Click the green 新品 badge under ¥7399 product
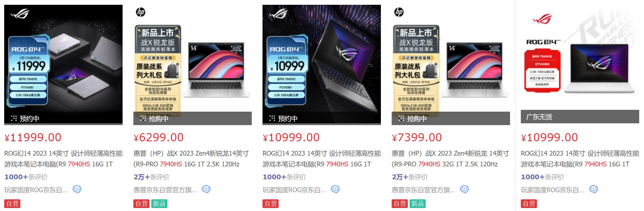The width and height of the screenshot is (644, 211). [417, 204]
